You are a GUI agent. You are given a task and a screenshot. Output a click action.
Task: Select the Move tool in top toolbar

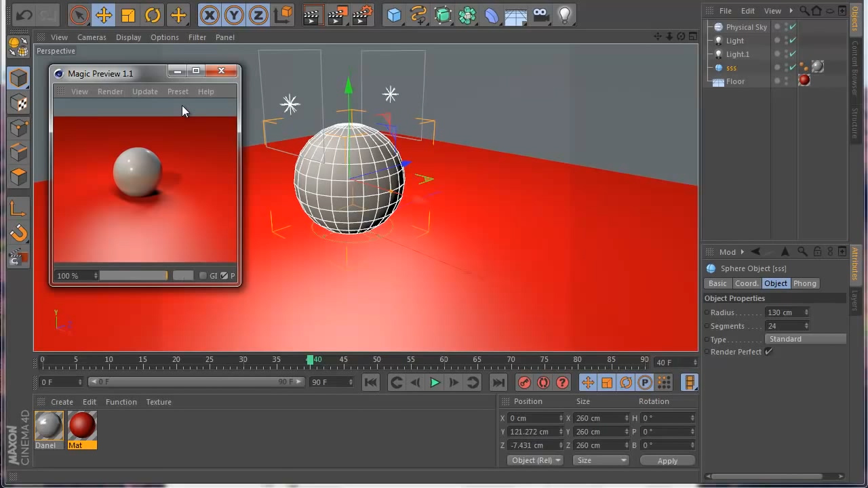104,15
